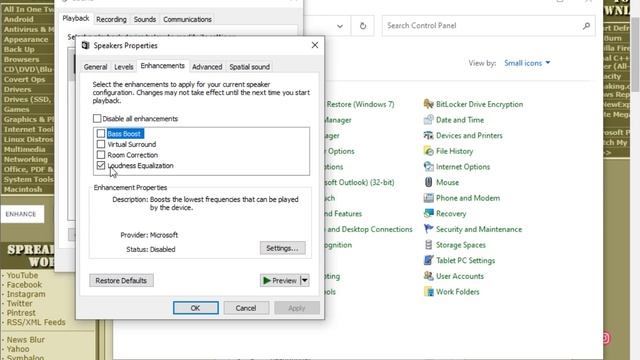The image size is (640, 360).
Task: Open the News Blur link
Action: 26,340
